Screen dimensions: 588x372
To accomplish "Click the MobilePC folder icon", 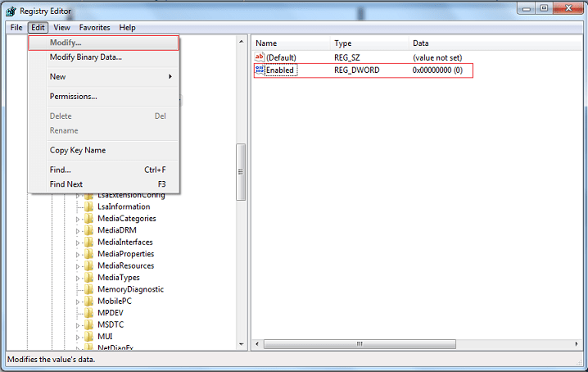I will (89, 302).
